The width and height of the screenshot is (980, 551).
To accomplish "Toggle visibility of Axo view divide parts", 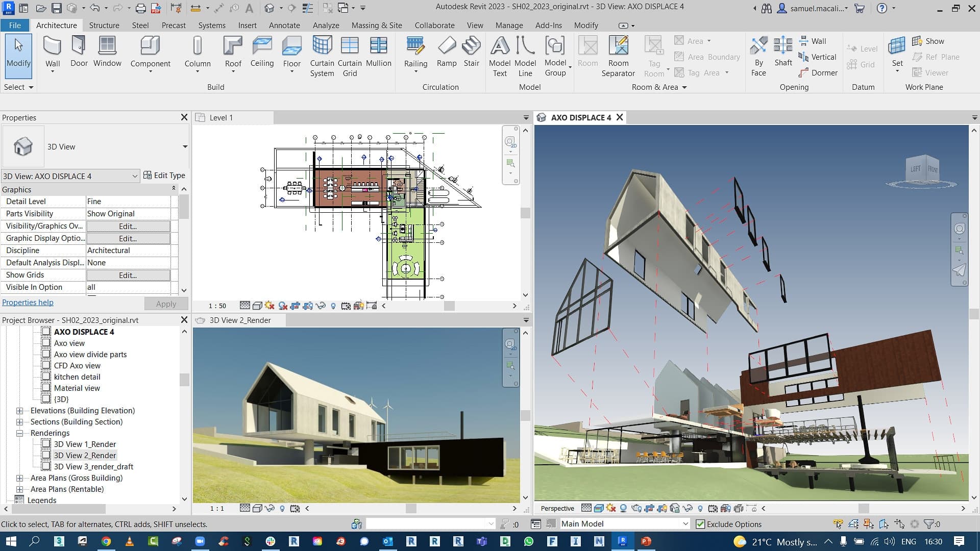I will [46, 355].
